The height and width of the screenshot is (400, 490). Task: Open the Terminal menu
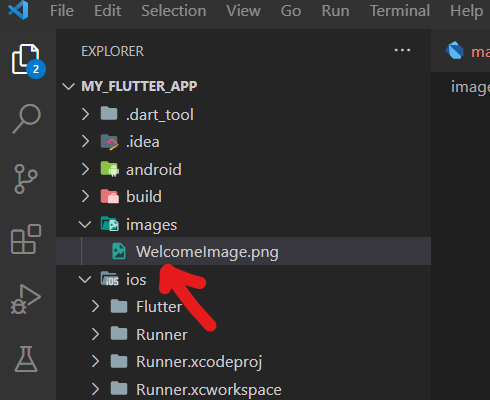[400, 11]
